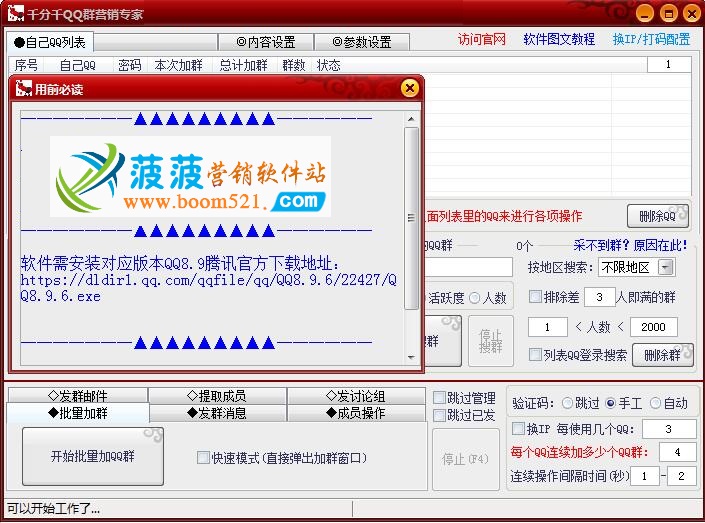The image size is (705, 523).
Task: Enable the 排除差 checkbox
Action: pyautogui.click(x=535, y=297)
